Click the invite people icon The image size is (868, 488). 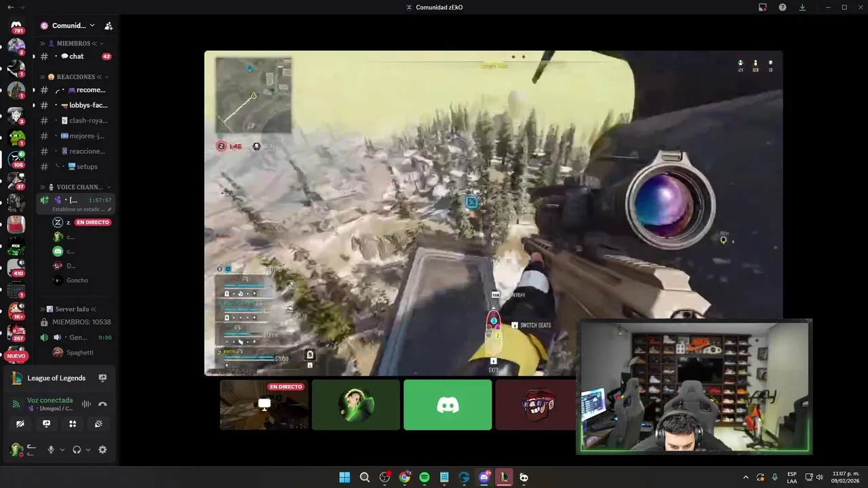[x=108, y=26]
